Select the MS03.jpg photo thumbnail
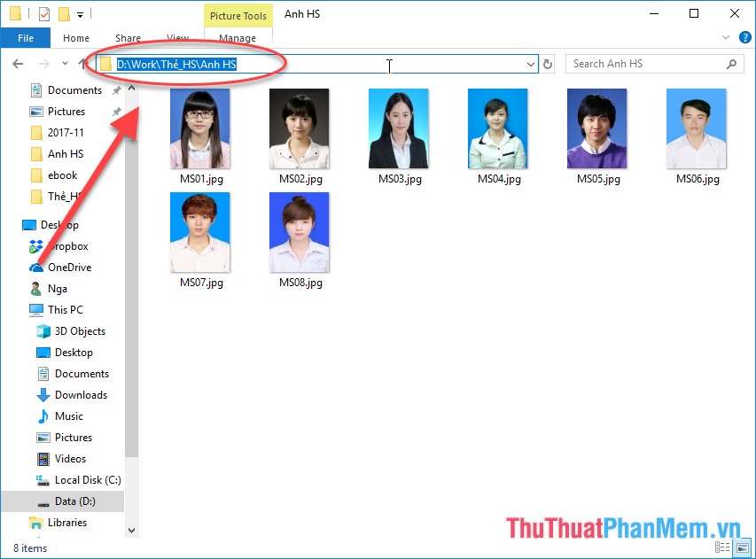The image size is (756, 559). pyautogui.click(x=399, y=129)
